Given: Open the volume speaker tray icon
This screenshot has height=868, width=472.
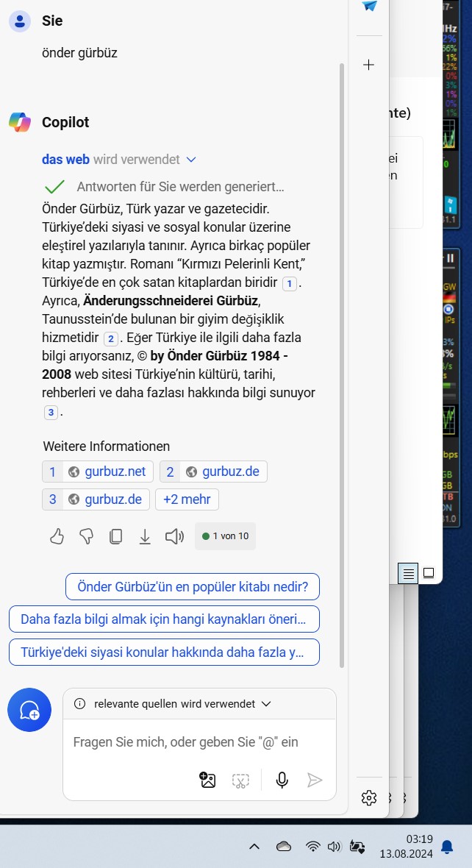Looking at the screenshot, I should tap(334, 847).
